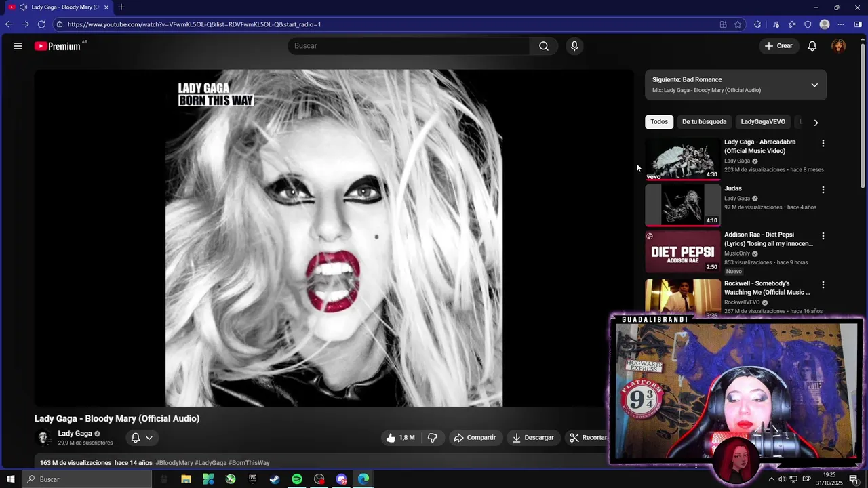Open the Lady Gaga channel name link
Image resolution: width=868 pixels, height=488 pixels.
[x=75, y=434]
